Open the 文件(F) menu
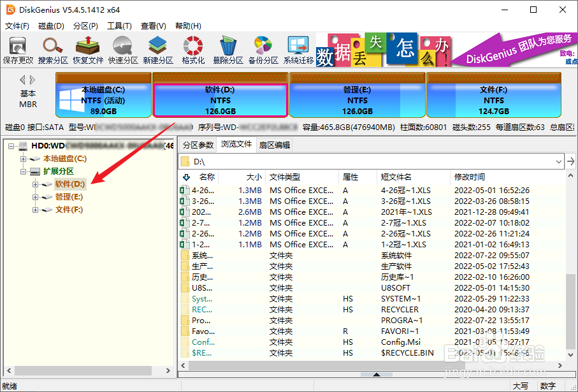Image resolution: width=578 pixels, height=392 pixels. click(17, 25)
